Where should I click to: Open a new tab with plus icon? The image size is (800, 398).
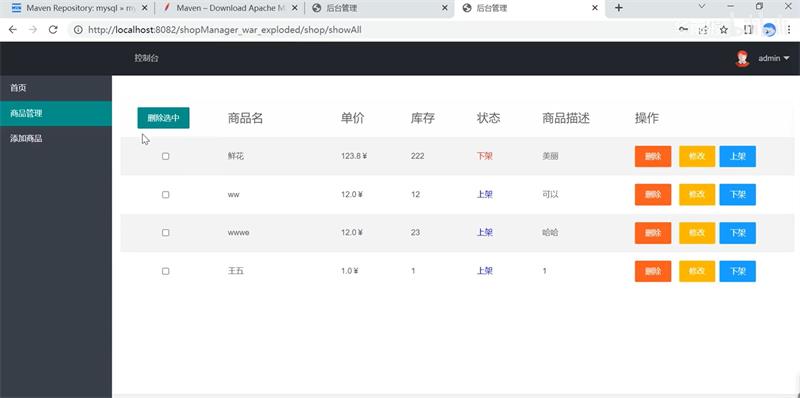(x=618, y=8)
